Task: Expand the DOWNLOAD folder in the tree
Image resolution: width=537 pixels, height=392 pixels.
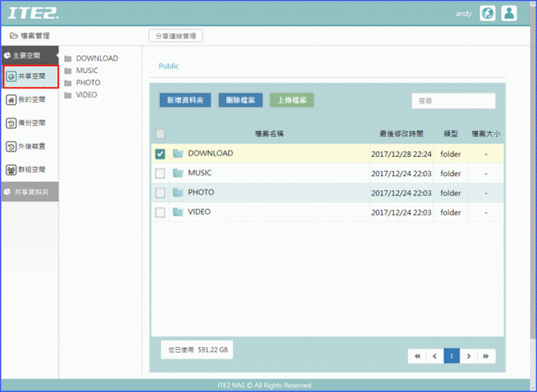Action: click(x=96, y=58)
